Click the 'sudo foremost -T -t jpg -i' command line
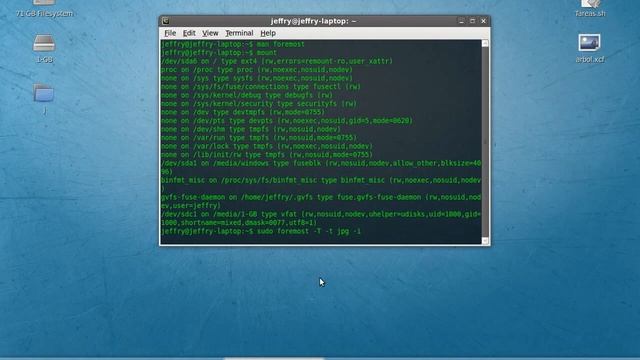 pyautogui.click(x=261, y=231)
